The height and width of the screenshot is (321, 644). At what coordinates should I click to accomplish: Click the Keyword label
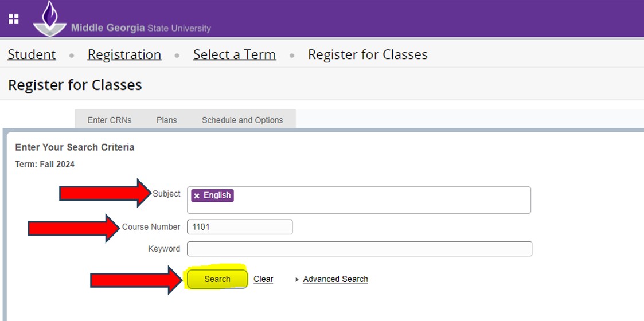[x=164, y=249]
